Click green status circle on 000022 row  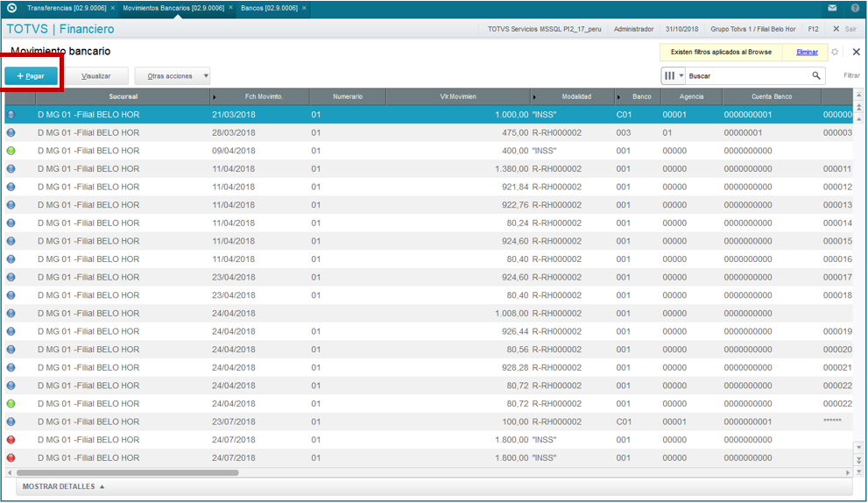pyautogui.click(x=11, y=404)
